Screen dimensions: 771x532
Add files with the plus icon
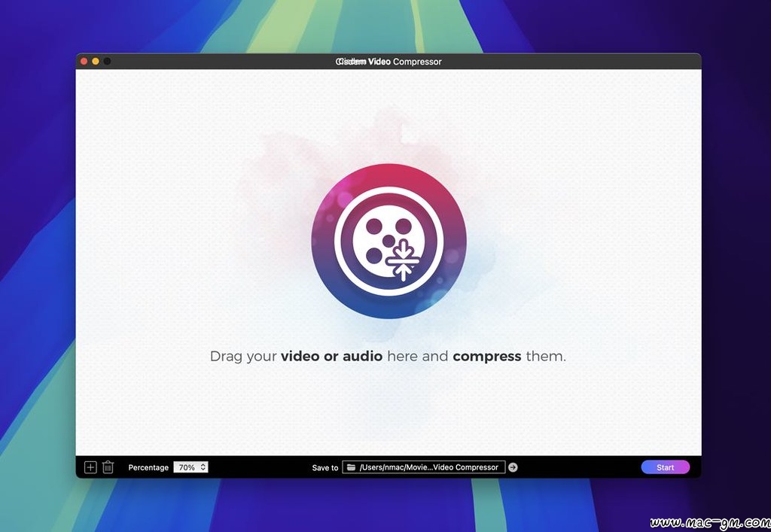[x=90, y=467]
